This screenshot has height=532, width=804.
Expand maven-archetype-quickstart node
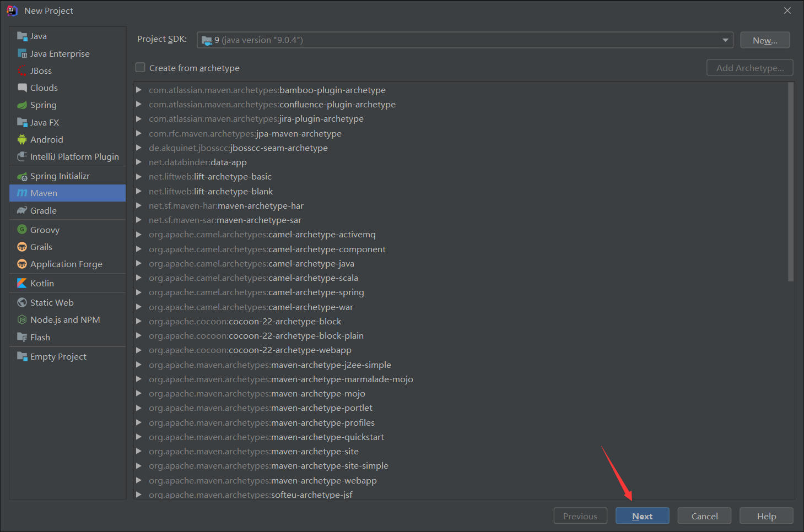139,437
